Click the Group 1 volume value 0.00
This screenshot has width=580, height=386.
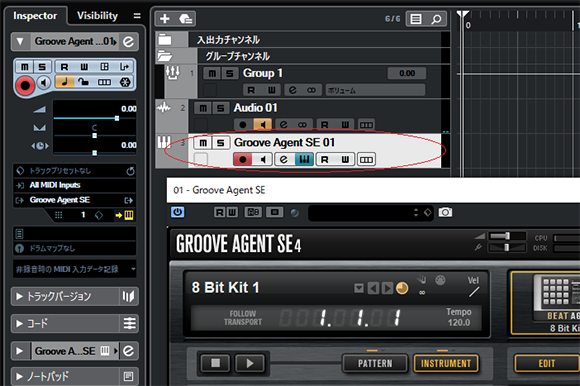point(407,73)
